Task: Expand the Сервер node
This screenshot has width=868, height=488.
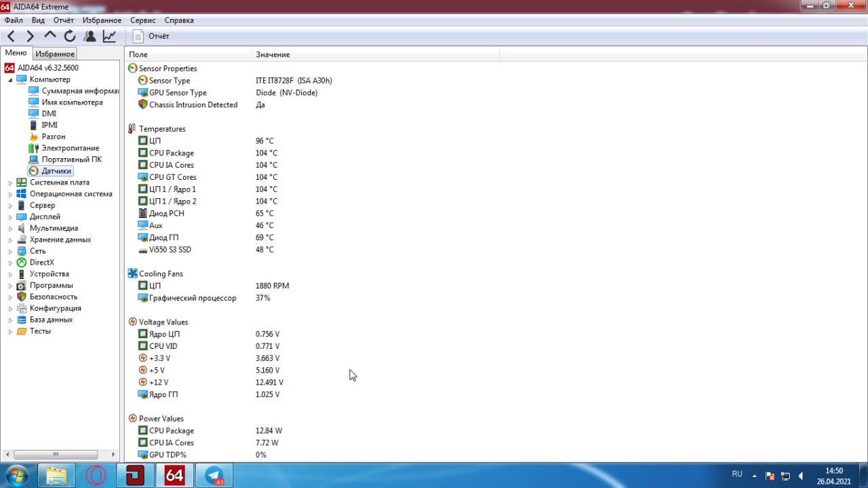Action: tap(10, 206)
